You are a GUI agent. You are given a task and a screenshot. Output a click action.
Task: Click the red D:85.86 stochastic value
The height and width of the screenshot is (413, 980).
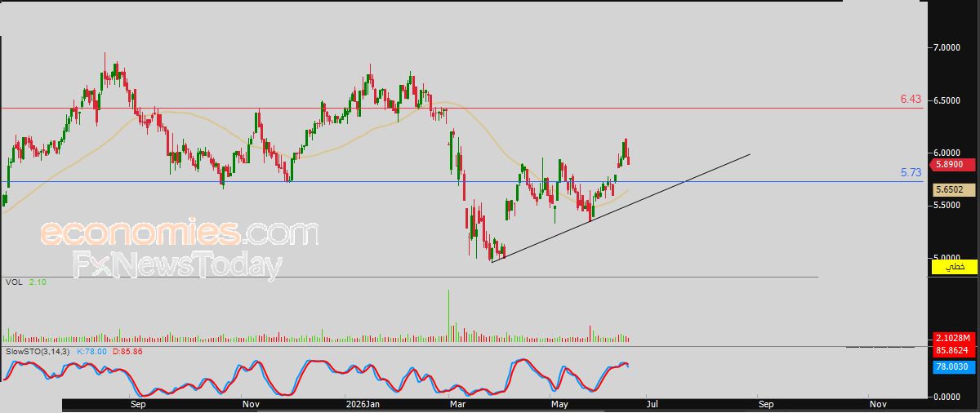[127, 351]
